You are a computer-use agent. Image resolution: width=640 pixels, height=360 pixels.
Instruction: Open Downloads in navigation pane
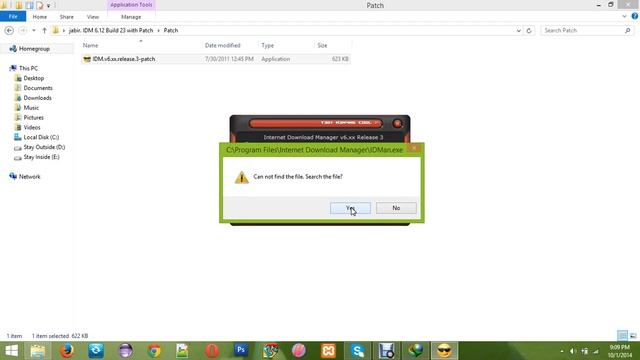point(38,98)
